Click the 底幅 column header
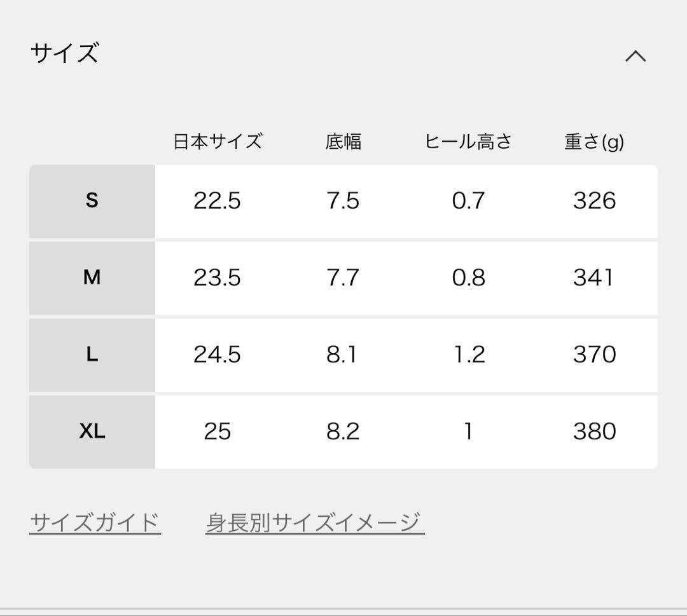 pos(342,142)
